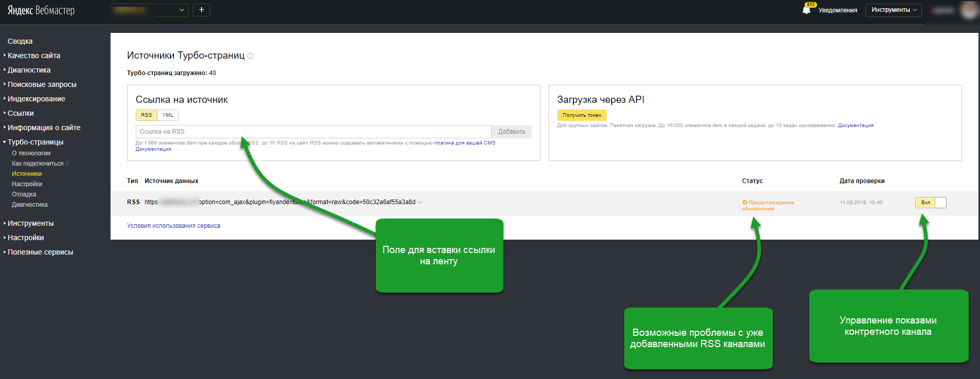Viewport: 980px width, 379px height.
Task: Expand the RSS source URL chevron
Action: [x=420, y=203]
